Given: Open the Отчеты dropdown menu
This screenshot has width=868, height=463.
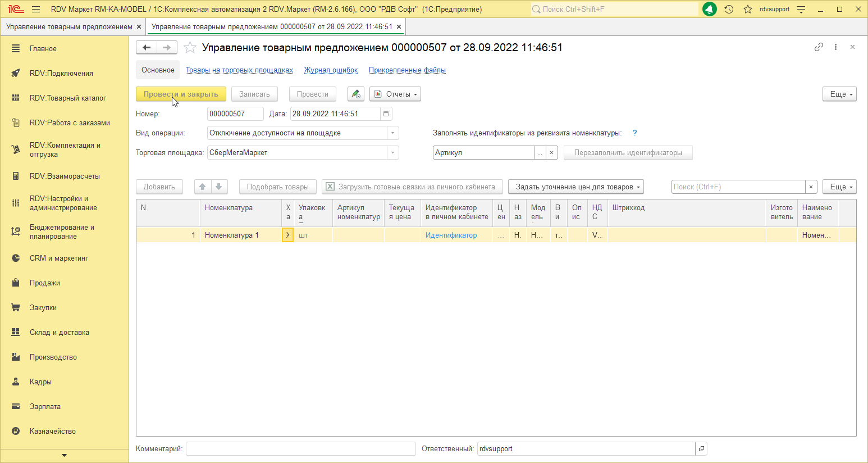Looking at the screenshot, I should [x=395, y=94].
